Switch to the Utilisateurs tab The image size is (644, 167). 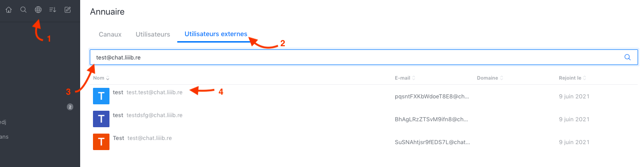(x=153, y=34)
